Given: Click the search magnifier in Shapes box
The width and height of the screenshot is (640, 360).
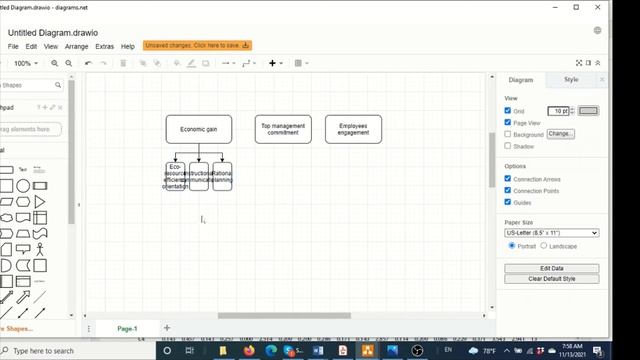Looking at the screenshot, I should pos(58,85).
